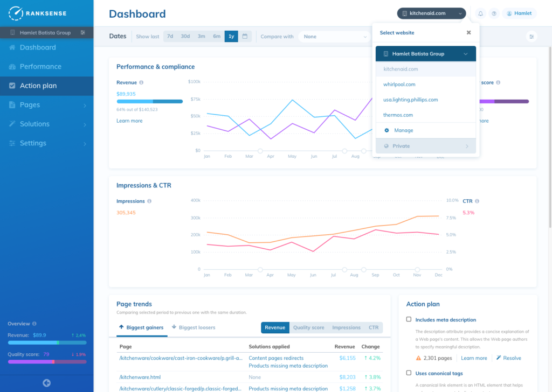Click the RankSense logo

tap(37, 13)
